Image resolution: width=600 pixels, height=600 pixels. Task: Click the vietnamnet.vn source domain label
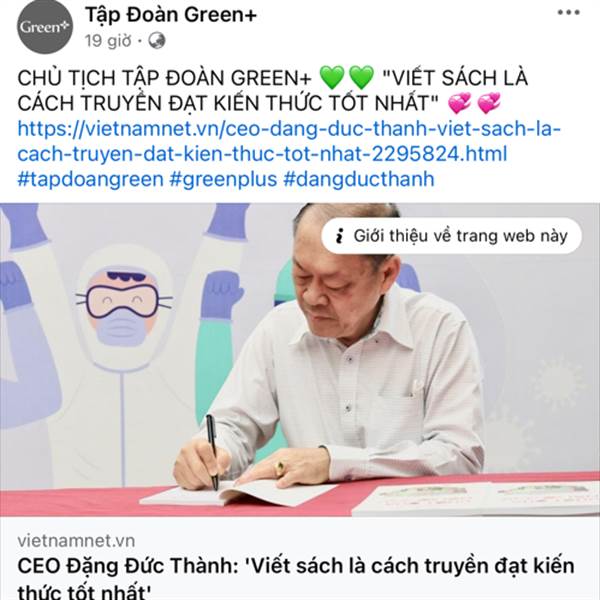click(76, 541)
